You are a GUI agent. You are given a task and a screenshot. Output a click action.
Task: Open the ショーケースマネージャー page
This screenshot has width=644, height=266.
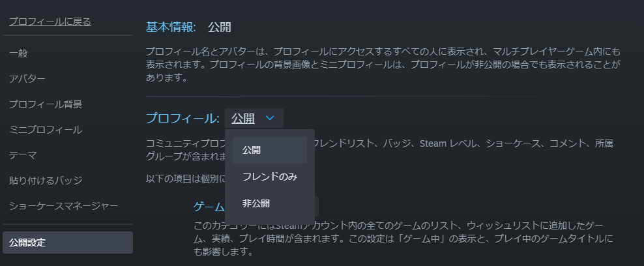(64, 206)
